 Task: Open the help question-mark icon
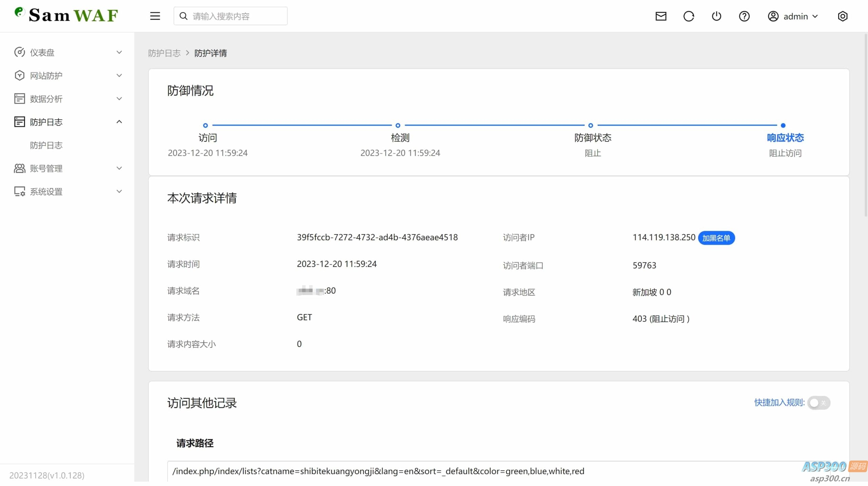tap(744, 16)
